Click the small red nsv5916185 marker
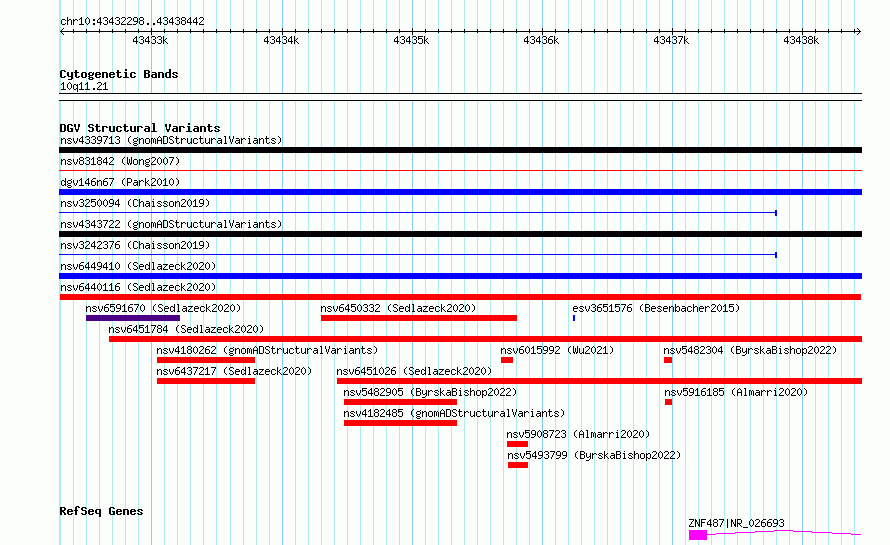Viewport: 890px width, 545px height. [669, 402]
